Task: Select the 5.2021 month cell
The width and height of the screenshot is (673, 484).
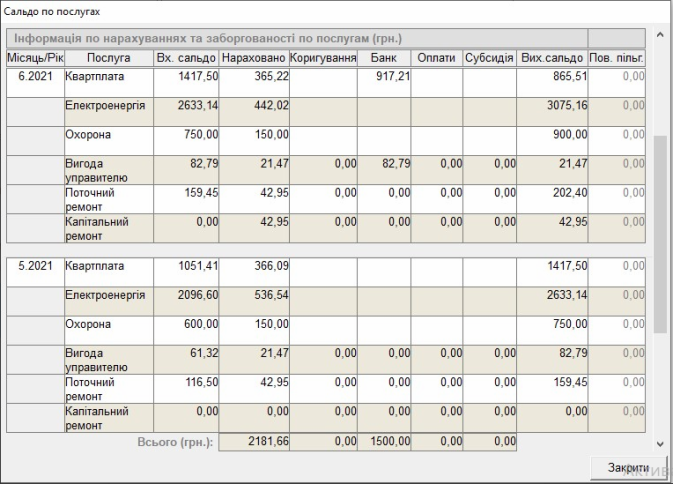Action: (34, 266)
